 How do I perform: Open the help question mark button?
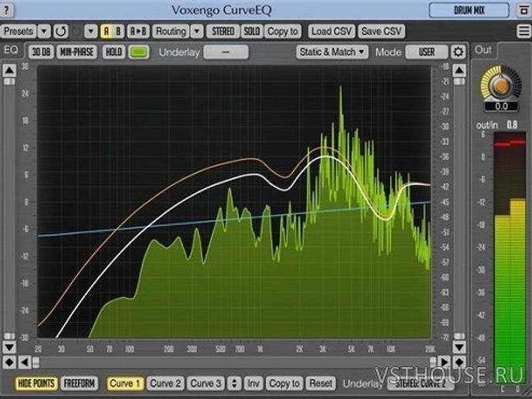7,10
